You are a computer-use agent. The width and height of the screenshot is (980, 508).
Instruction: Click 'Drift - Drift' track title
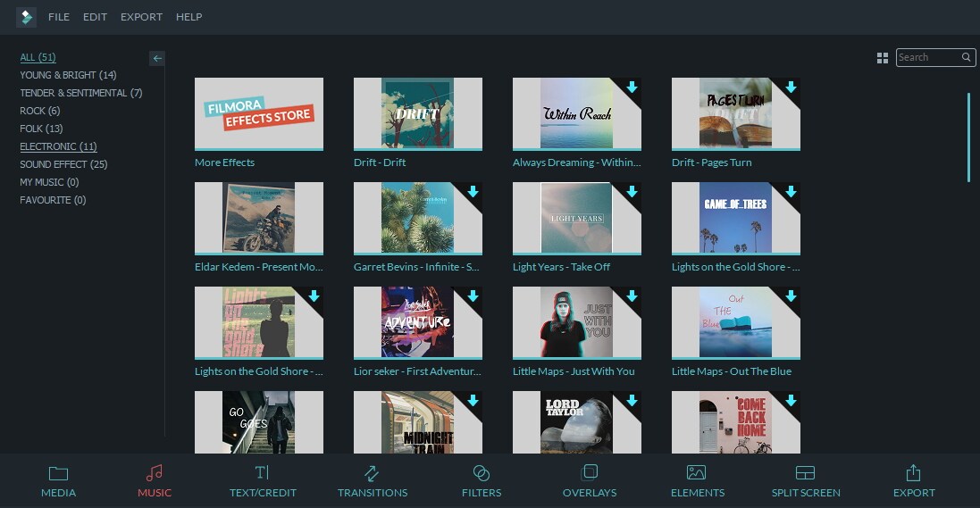380,162
